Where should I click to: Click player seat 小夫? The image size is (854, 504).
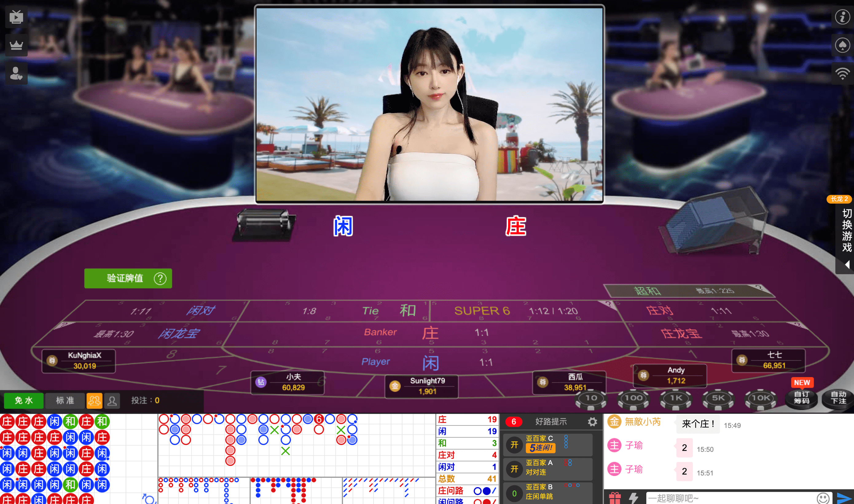(288, 382)
